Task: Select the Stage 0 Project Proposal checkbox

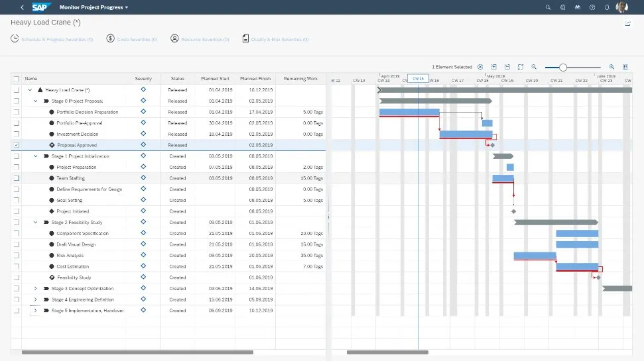Action: point(17,101)
